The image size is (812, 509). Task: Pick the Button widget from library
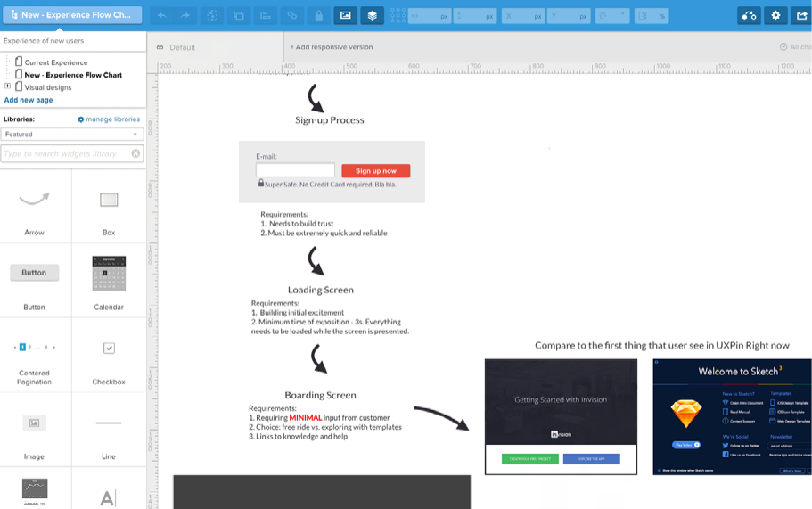click(35, 281)
